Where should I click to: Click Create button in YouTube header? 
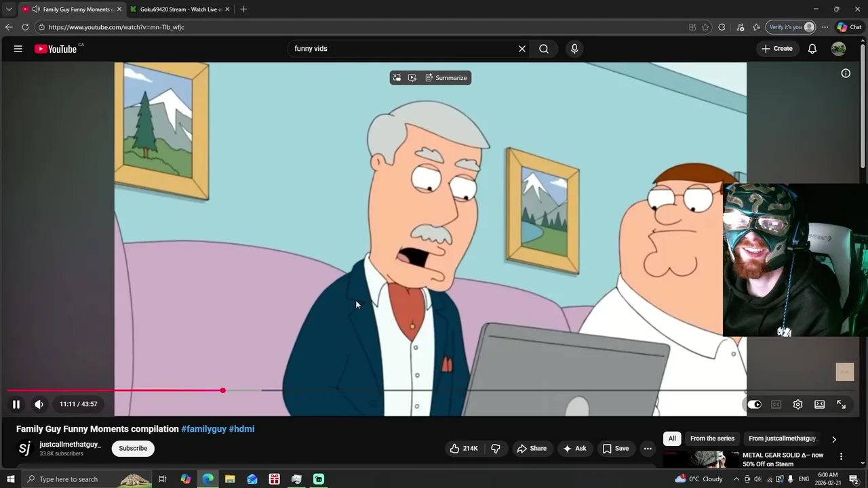pos(777,49)
